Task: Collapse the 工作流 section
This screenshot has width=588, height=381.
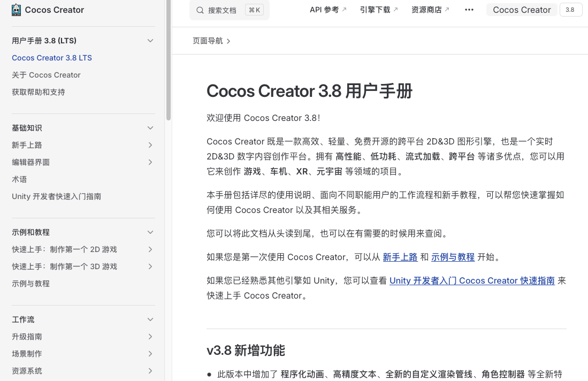Action: (x=150, y=319)
